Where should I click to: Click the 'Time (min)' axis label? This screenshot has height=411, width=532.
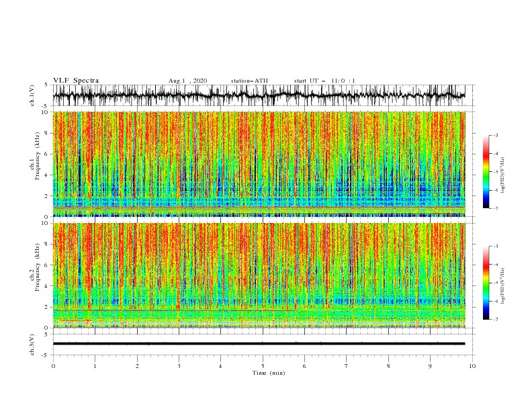[269, 373]
